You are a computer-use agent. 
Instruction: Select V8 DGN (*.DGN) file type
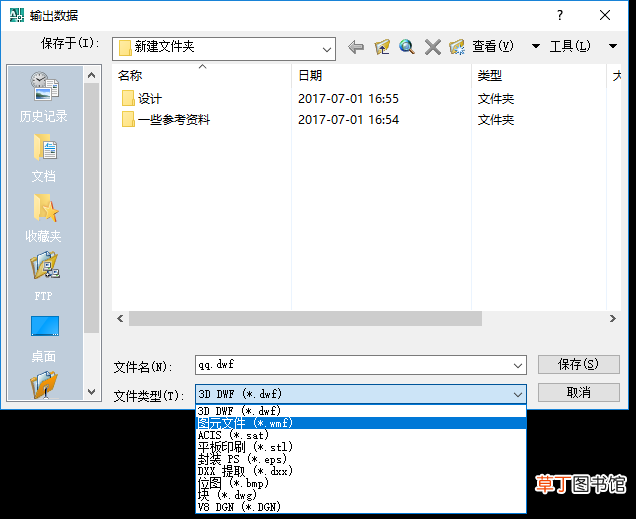(x=361, y=507)
